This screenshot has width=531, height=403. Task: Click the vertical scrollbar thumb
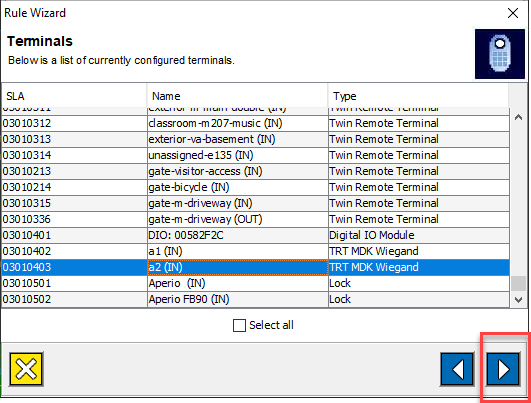point(518,283)
